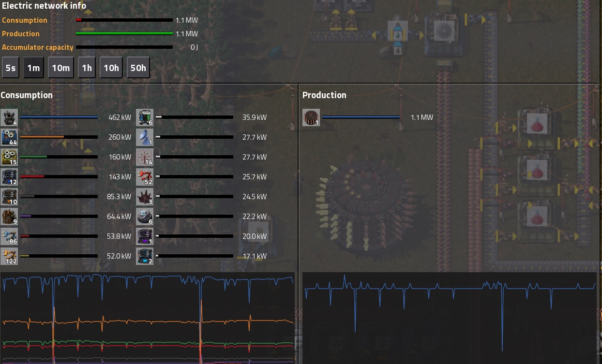Click the lamp icon showing count 14
Viewport: 602px width, 364px height.
(x=145, y=157)
